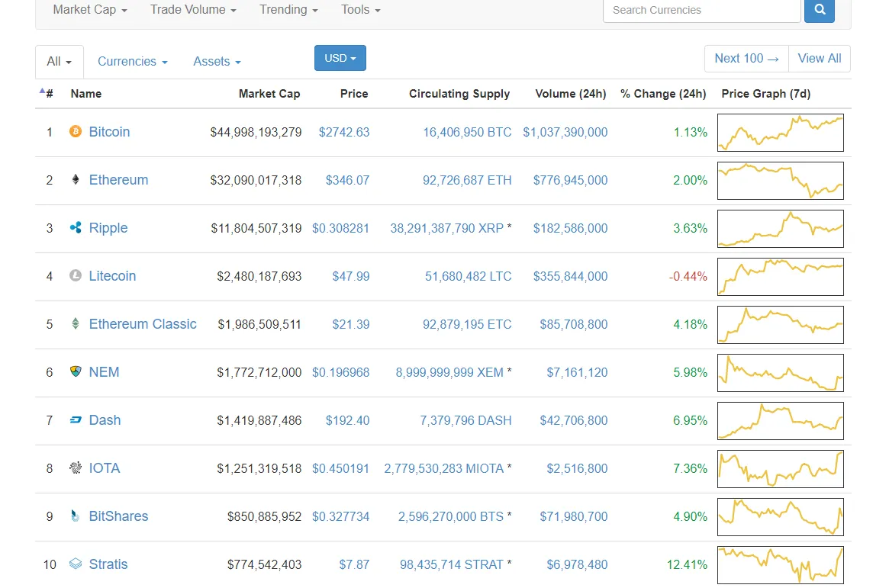The width and height of the screenshot is (889, 588).
Task: Click Ethereum price $346.07
Action: [x=347, y=180]
